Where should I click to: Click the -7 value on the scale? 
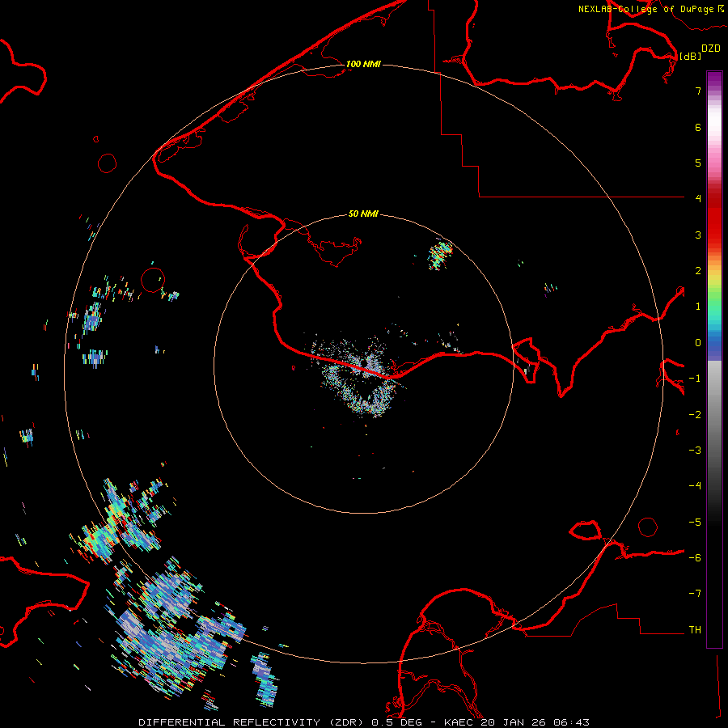pos(695,594)
